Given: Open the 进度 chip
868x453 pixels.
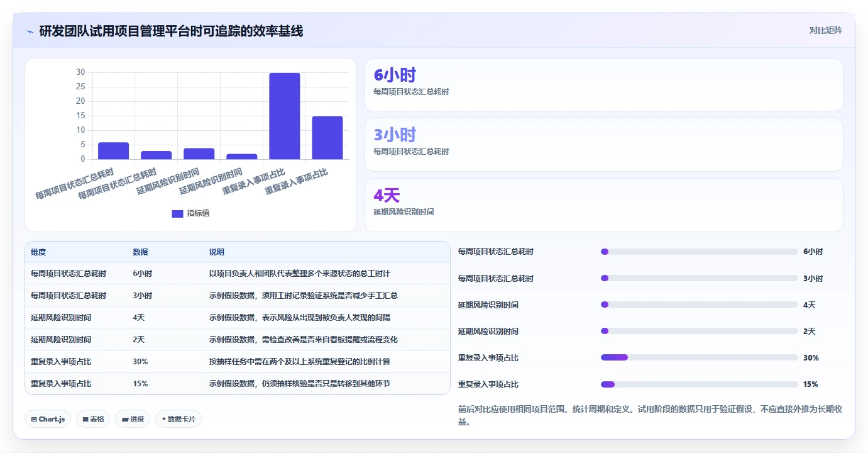Looking at the screenshot, I should tap(133, 419).
